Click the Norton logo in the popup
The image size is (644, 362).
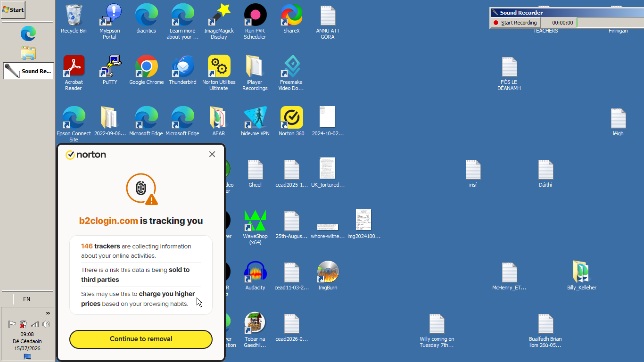click(x=86, y=155)
